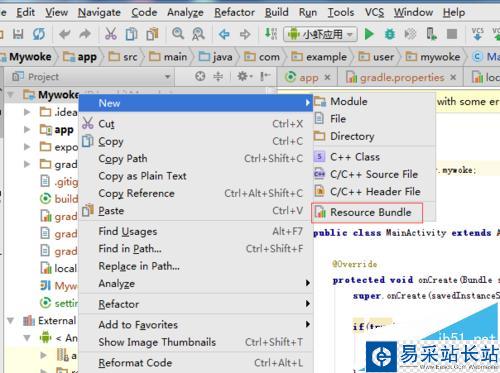Open the Refactor menu in menu bar
Viewport: 500px width, 373px height.
pyautogui.click(x=234, y=12)
